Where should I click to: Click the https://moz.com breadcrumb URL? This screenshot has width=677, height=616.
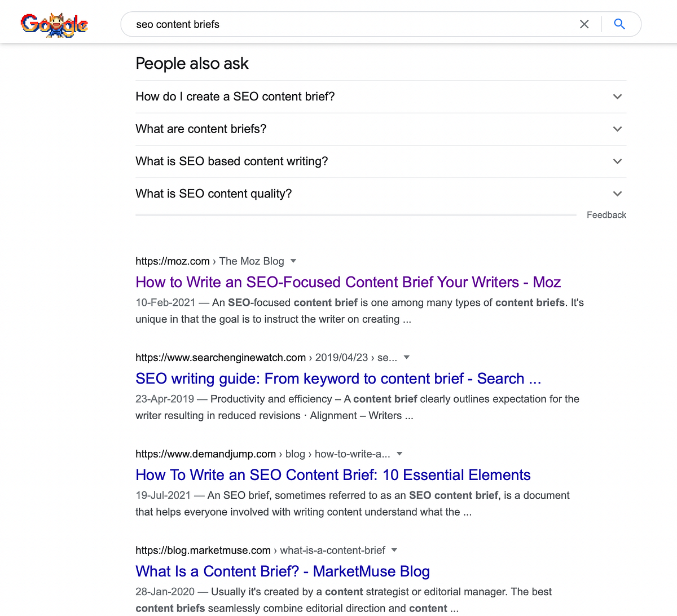tap(173, 261)
